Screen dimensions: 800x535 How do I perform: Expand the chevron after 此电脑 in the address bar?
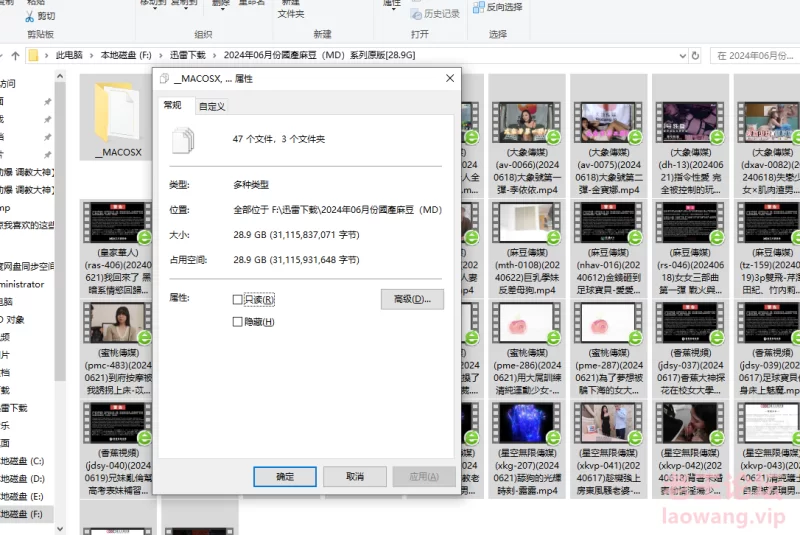92,55
